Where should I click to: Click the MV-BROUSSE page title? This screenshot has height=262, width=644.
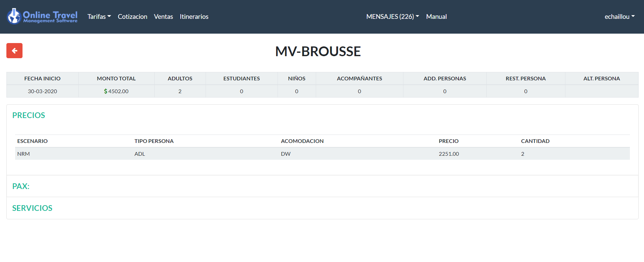(x=318, y=51)
